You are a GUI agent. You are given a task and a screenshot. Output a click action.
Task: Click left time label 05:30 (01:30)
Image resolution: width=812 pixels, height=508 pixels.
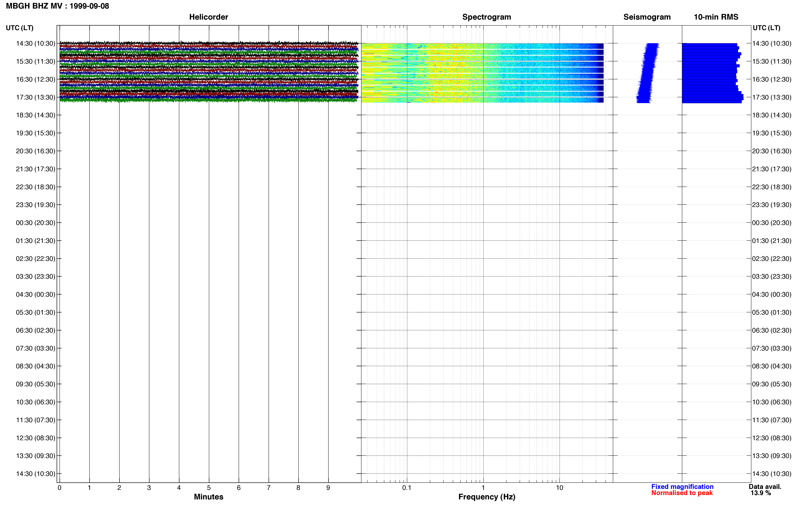point(36,313)
